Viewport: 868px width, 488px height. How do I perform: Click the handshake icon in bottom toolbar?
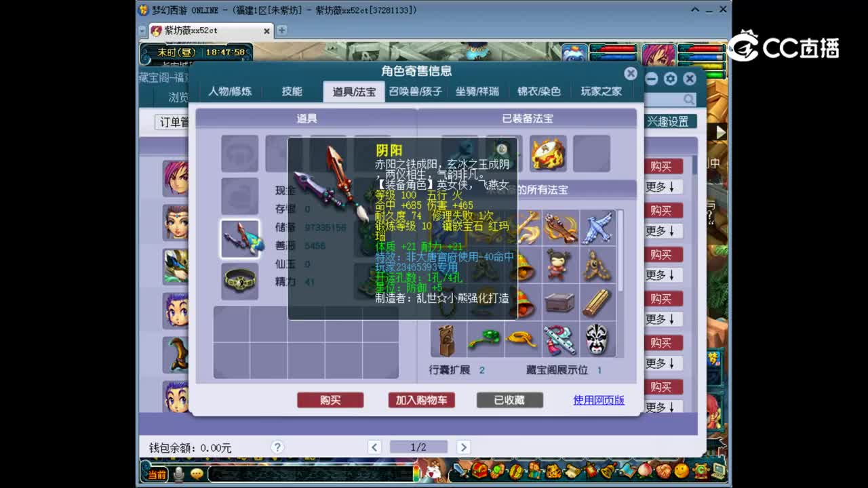pos(663,470)
